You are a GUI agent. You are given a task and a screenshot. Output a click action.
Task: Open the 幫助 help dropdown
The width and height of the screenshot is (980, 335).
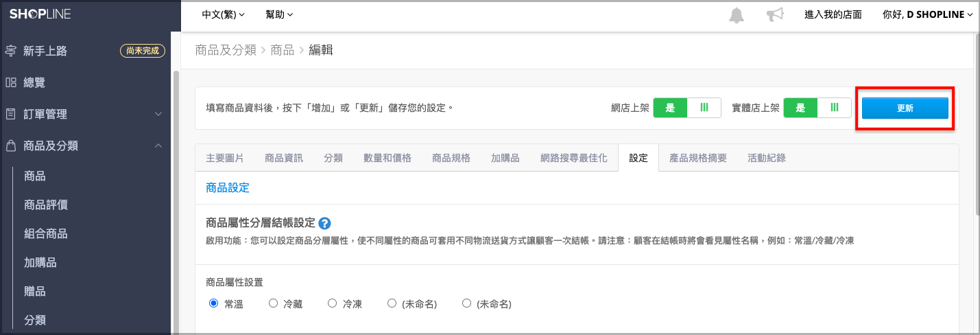279,14
